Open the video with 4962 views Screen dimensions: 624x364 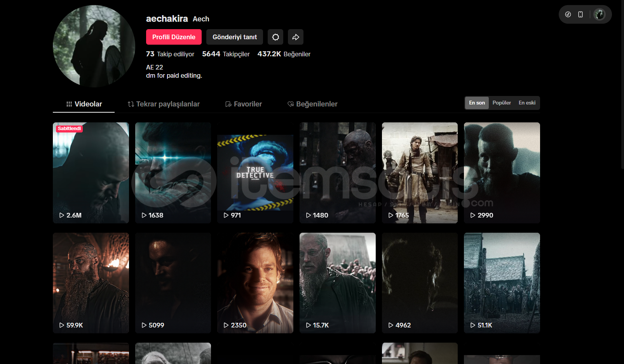pos(420,283)
